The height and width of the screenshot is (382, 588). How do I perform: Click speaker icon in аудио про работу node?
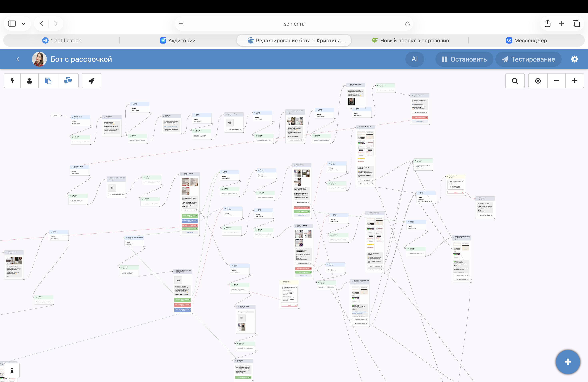click(x=230, y=123)
